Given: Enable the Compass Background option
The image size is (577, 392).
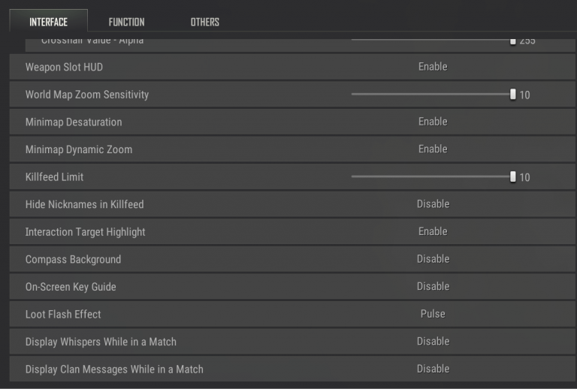Looking at the screenshot, I should pos(433,259).
